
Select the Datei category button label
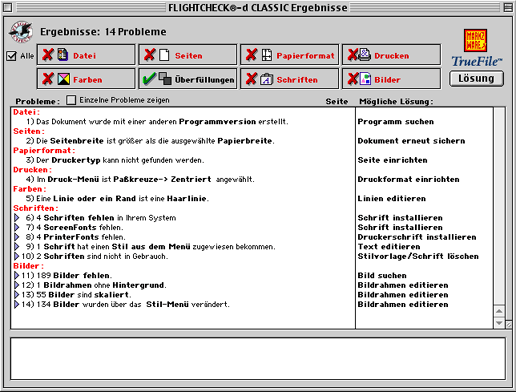[84, 56]
